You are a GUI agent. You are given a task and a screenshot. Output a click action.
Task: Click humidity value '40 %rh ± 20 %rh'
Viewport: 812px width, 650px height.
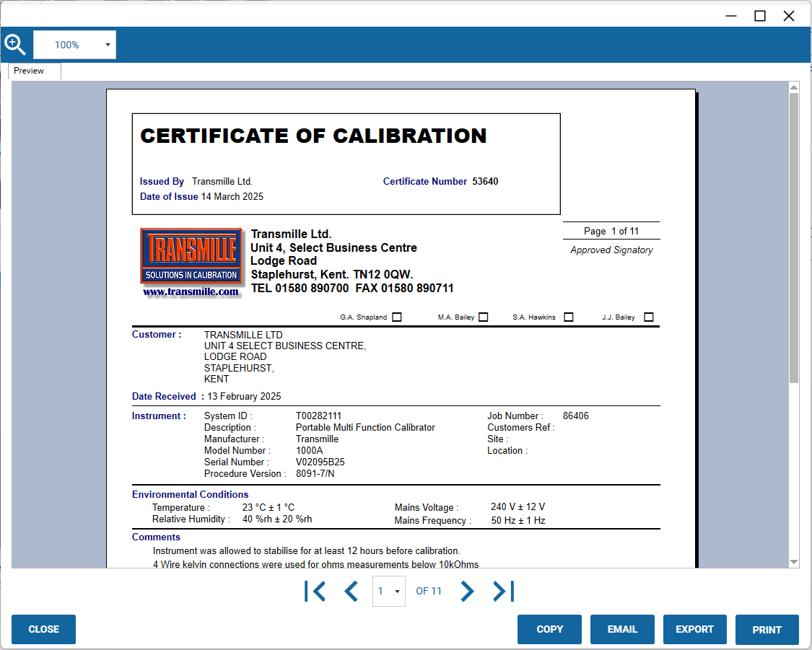277,519
